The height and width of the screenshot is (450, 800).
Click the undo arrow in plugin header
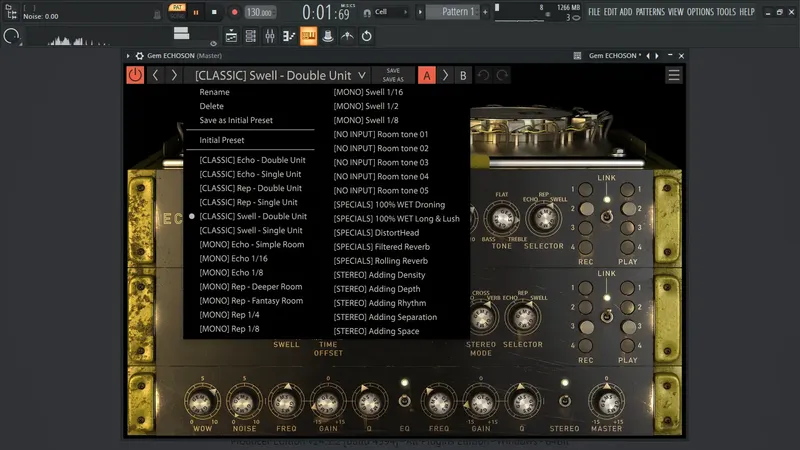click(484, 75)
